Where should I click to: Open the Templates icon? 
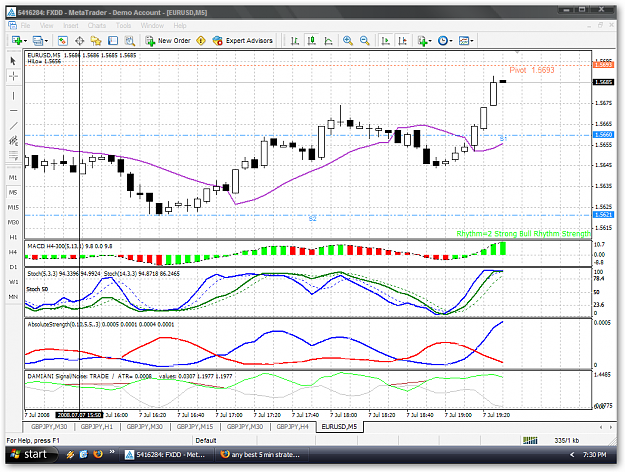(x=464, y=41)
